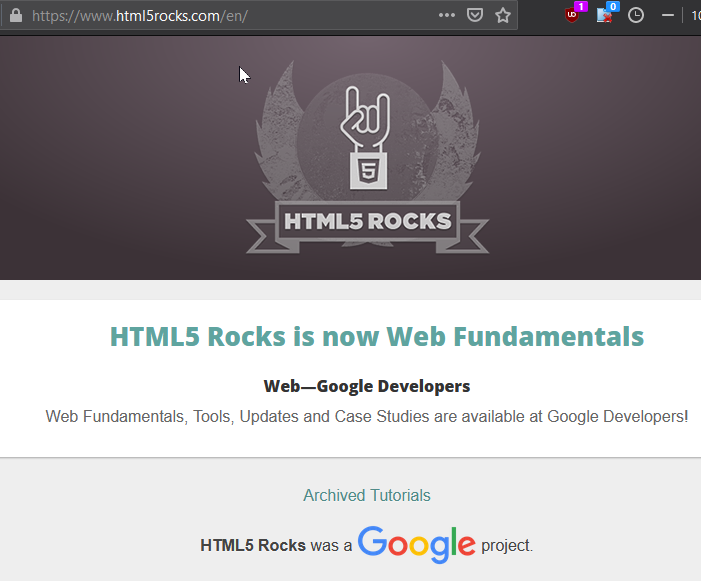Click the site security padlock icon
701x581 pixels.
[16, 16]
